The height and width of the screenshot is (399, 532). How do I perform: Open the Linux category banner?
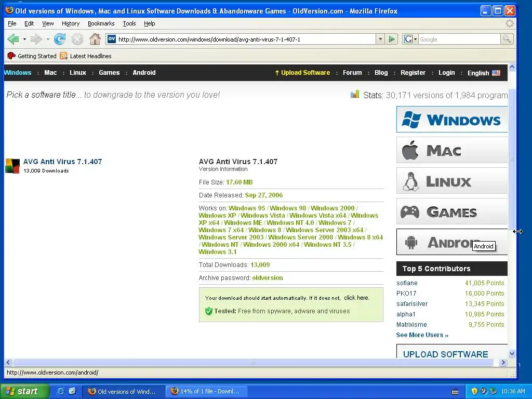coord(452,181)
